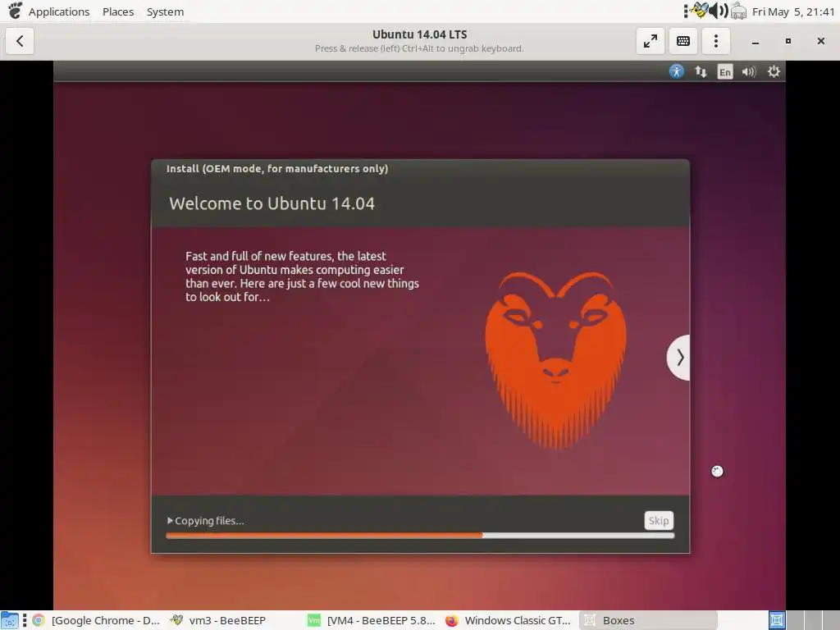Open the System menu
This screenshot has height=630, width=840.
tap(165, 11)
